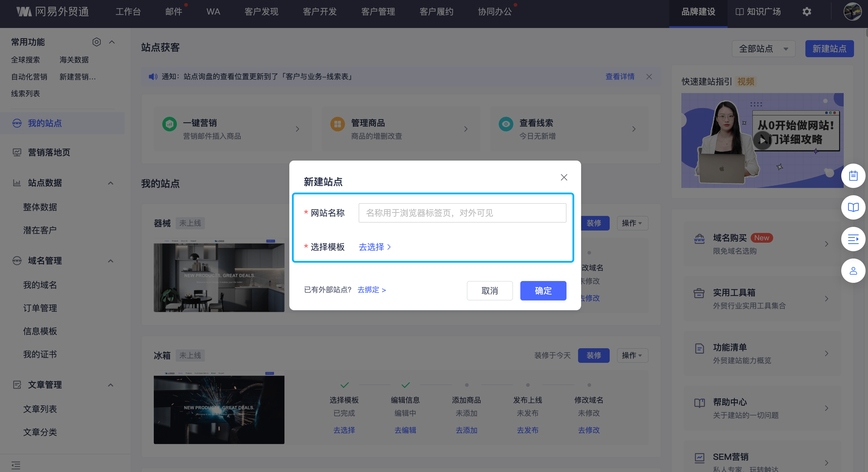Open the 操作 dropdown for 冰箱 site
The width and height of the screenshot is (868, 472).
[632, 355]
